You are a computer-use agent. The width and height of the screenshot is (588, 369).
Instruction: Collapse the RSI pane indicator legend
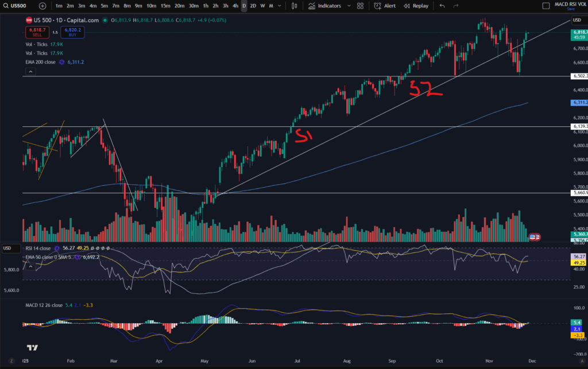(x=31, y=266)
